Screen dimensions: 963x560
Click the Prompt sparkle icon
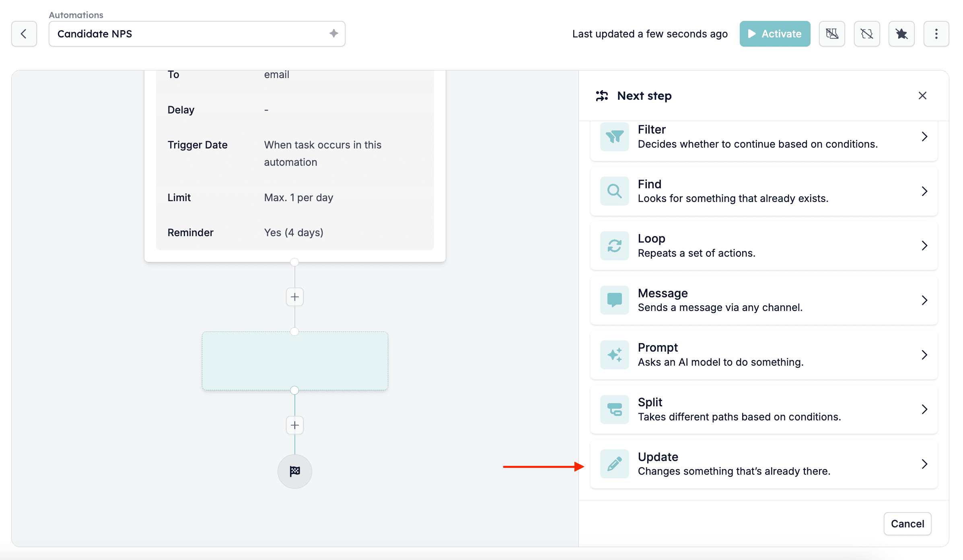click(614, 355)
